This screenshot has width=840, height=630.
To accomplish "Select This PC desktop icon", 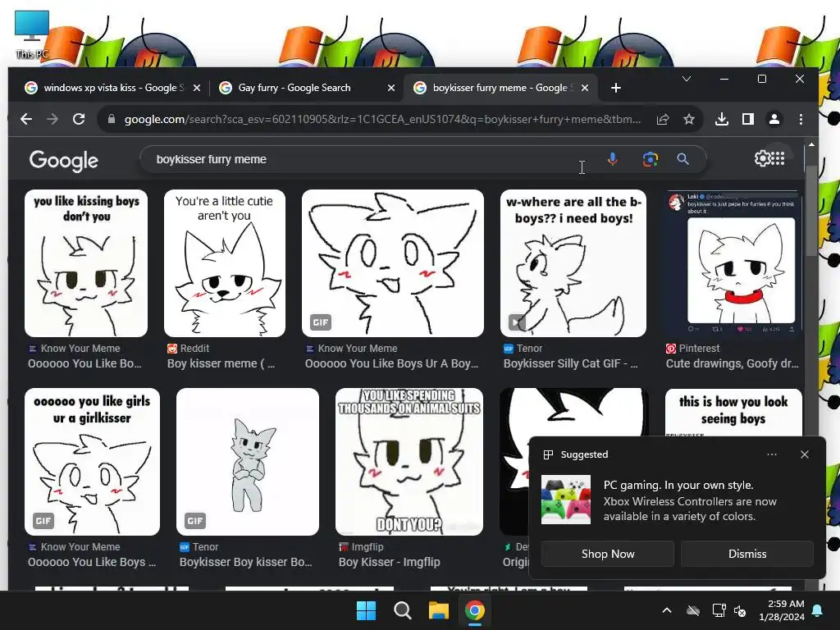I will click(x=32, y=34).
